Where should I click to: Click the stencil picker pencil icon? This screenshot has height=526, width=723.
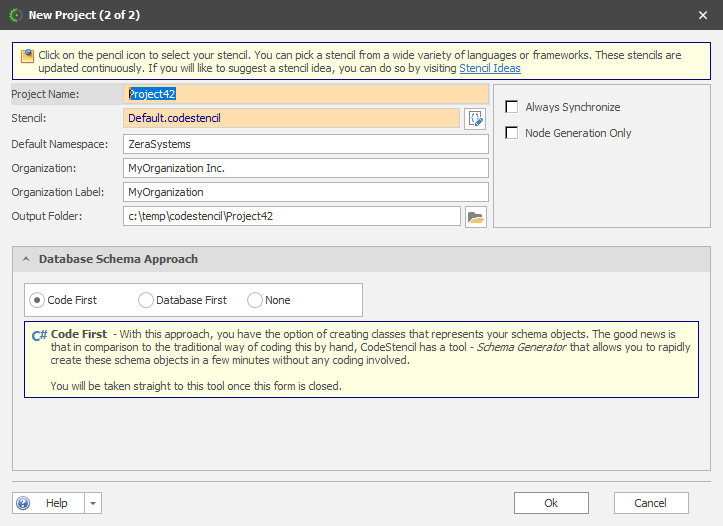475,119
